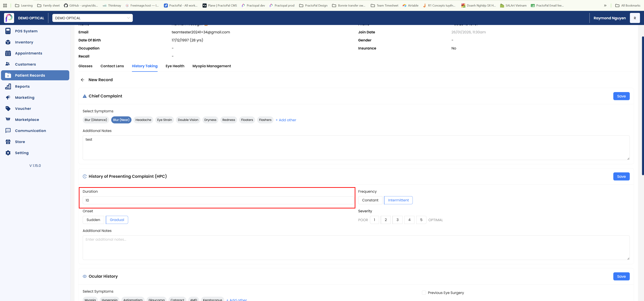The height and width of the screenshot is (301, 644).
Task: Select the Gradual onset button
Action: pyautogui.click(x=117, y=220)
